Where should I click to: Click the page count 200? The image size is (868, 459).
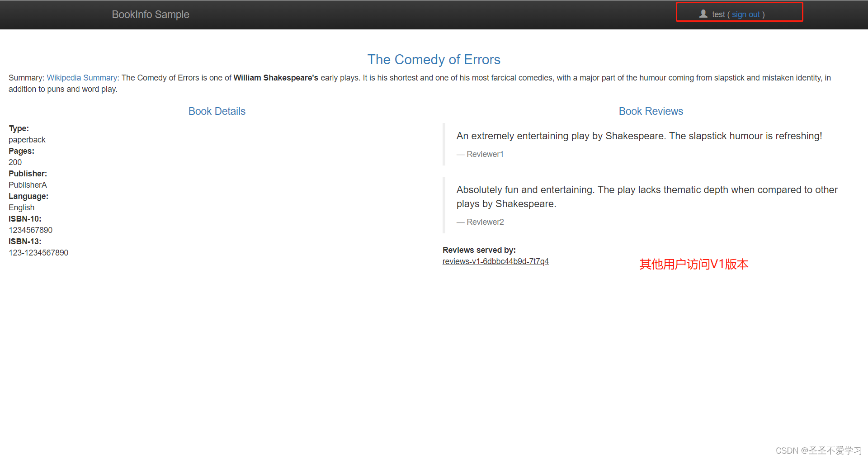(x=15, y=162)
